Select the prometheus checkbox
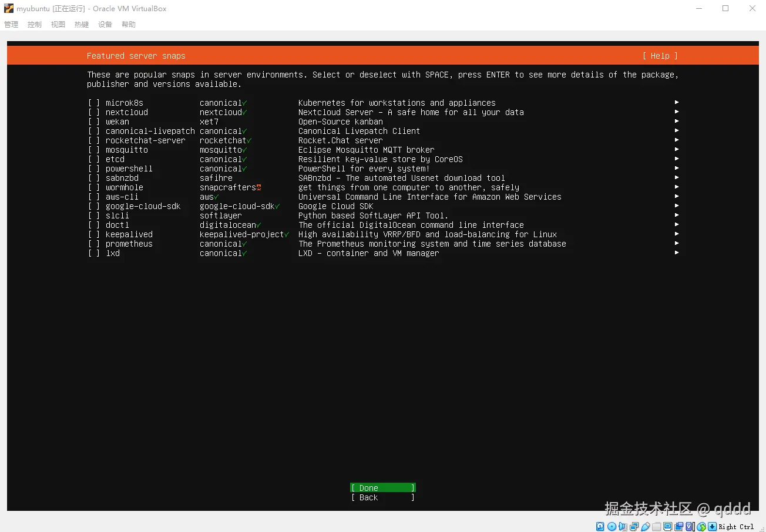Image resolution: width=766 pixels, height=532 pixels. pyautogui.click(x=94, y=244)
